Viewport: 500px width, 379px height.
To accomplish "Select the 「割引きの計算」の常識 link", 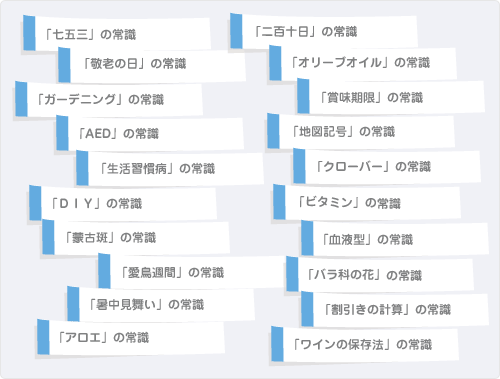I will (x=395, y=309).
